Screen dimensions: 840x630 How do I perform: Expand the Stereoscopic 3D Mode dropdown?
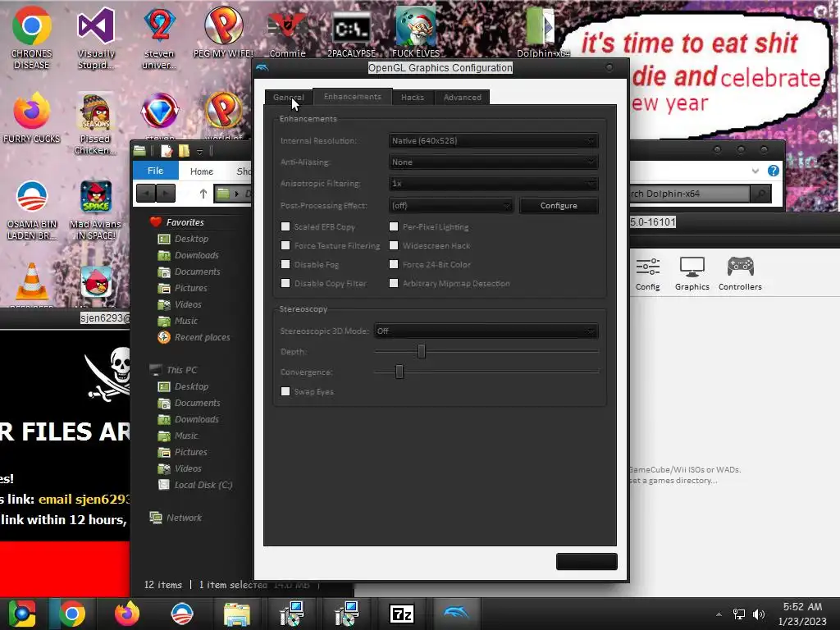click(x=486, y=331)
